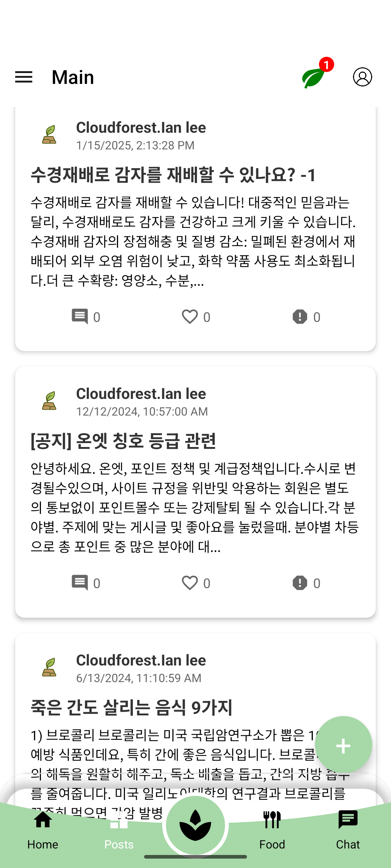Open the Chat section from bottom navigation
Viewport: 391px width, 868px height.
pyautogui.click(x=348, y=832)
